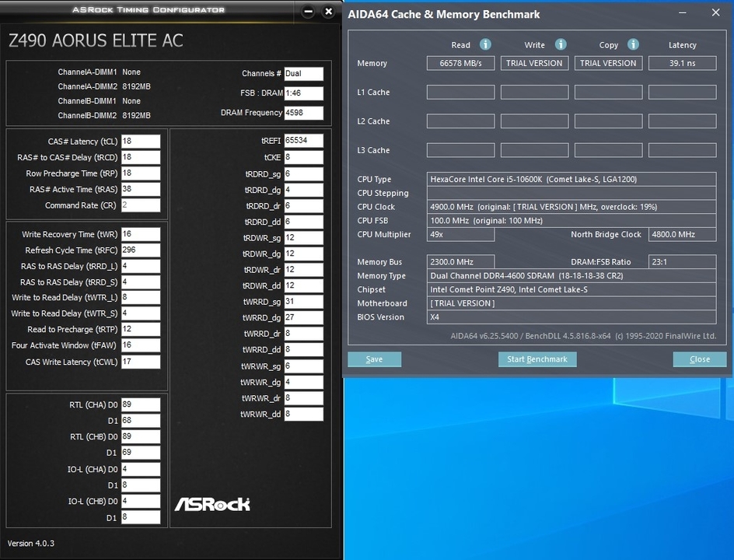
Task: Click the ChannelA-DIMM2 8192MB entry
Action: [104, 86]
